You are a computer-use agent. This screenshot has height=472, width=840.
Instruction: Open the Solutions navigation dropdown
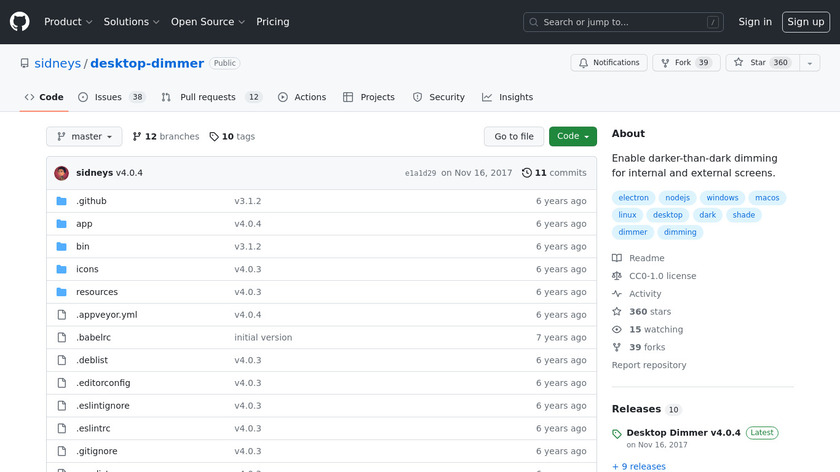[132, 22]
